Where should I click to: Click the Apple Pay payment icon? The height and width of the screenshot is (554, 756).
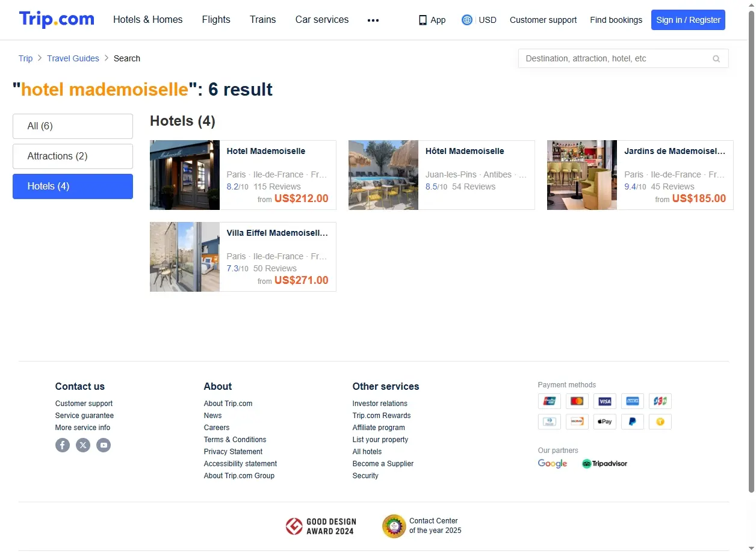coord(605,422)
